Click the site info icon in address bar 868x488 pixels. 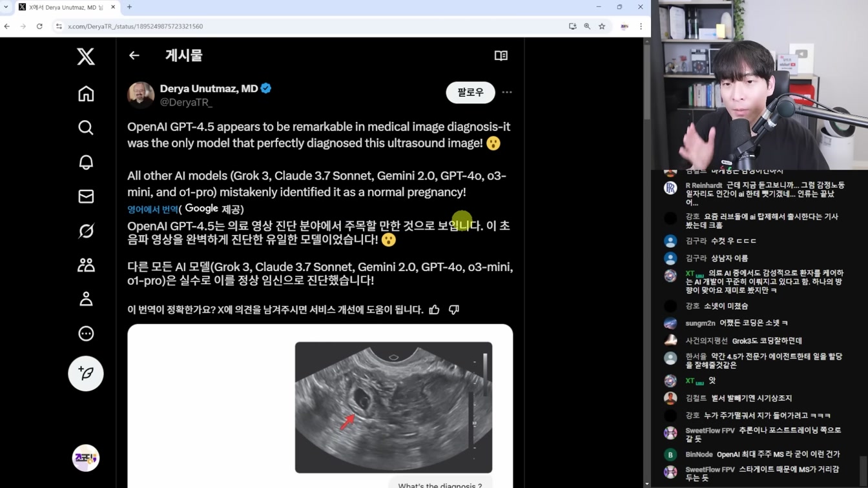point(59,26)
